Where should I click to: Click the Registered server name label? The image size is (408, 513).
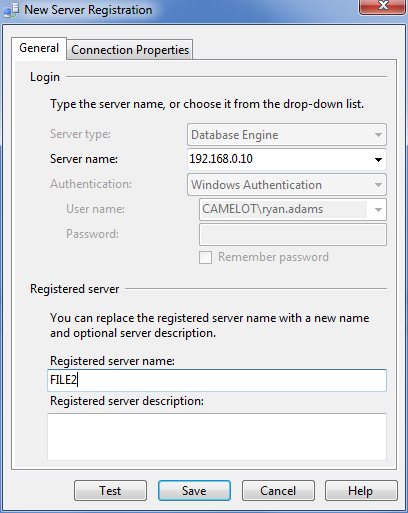[x=112, y=361]
